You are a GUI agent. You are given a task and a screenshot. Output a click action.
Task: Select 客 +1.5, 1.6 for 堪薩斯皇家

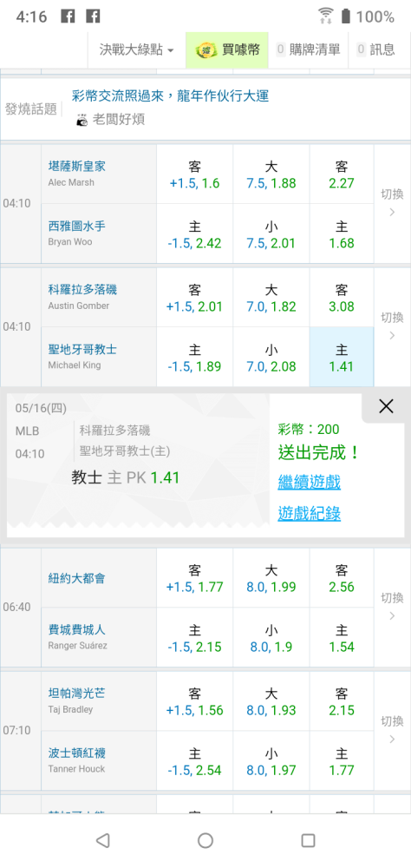tap(195, 174)
